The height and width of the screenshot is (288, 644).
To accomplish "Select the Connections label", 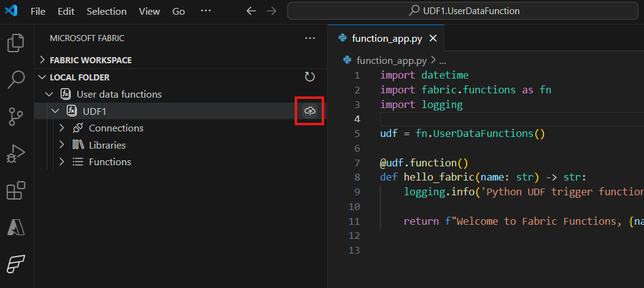I will [116, 128].
